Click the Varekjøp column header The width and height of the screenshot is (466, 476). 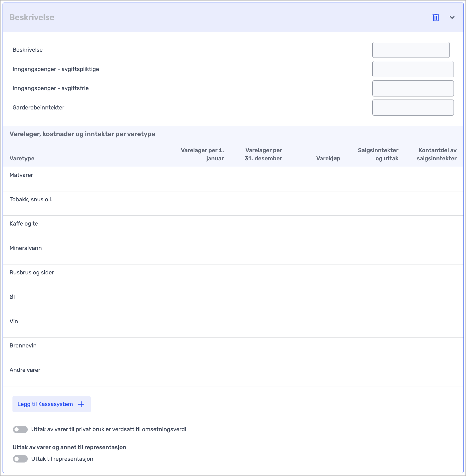[x=328, y=158]
